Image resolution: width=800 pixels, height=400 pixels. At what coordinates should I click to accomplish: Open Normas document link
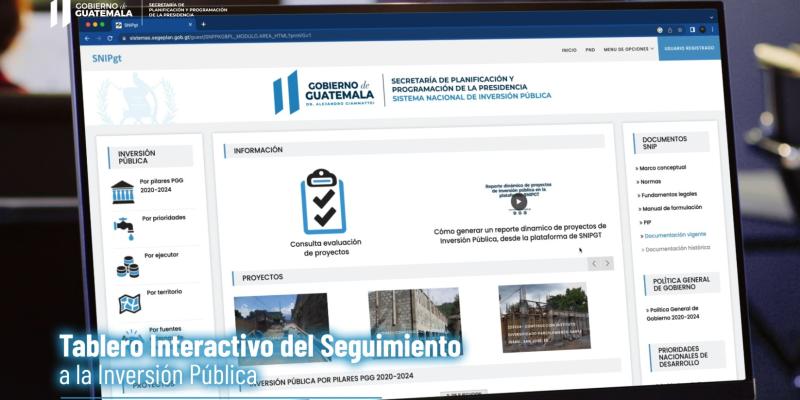pos(649,182)
